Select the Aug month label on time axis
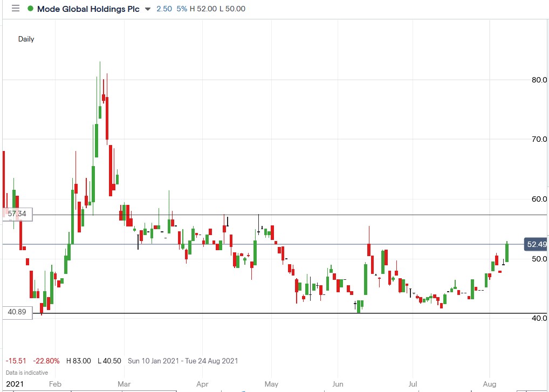 pos(489,383)
